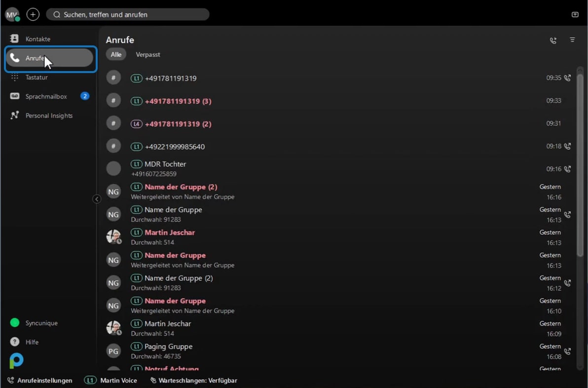Switch to the Verpasst tab
The width and height of the screenshot is (588, 388).
[x=148, y=54]
